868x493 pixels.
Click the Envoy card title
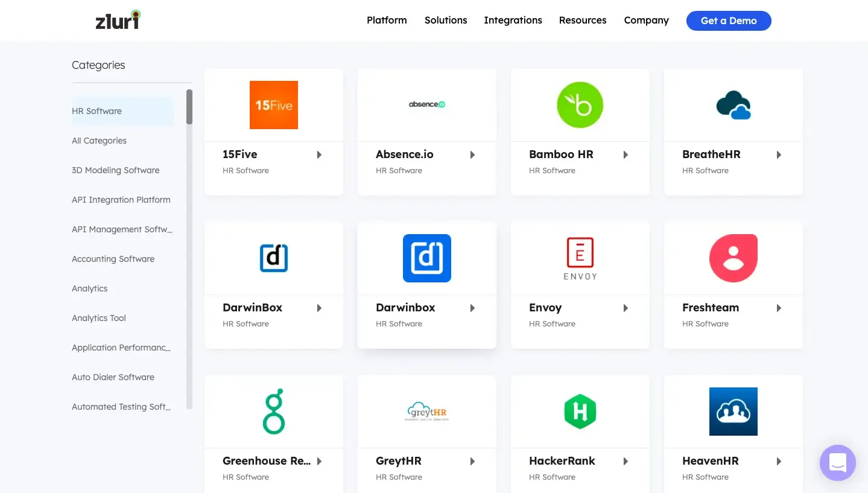[x=545, y=308]
